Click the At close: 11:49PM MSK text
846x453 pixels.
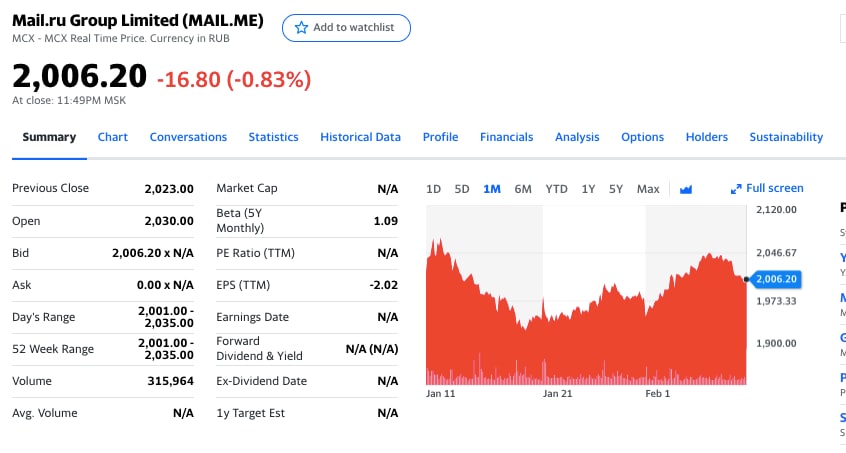click(69, 100)
